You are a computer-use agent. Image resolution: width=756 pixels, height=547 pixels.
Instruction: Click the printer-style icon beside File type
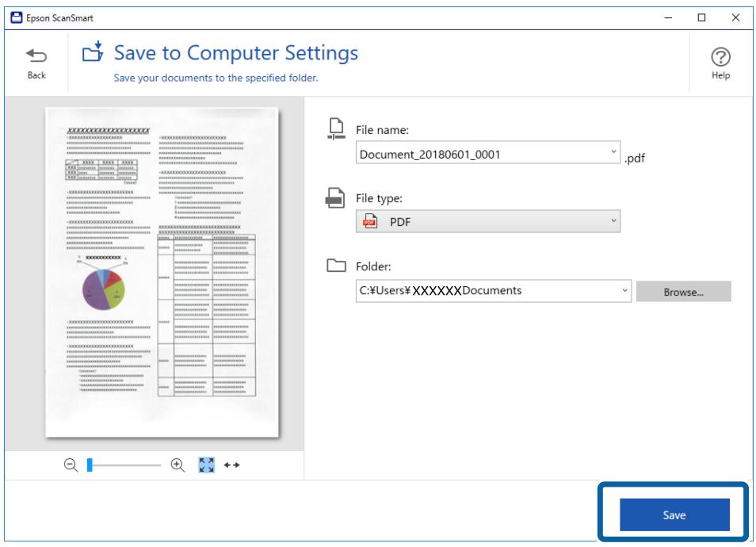click(335, 197)
